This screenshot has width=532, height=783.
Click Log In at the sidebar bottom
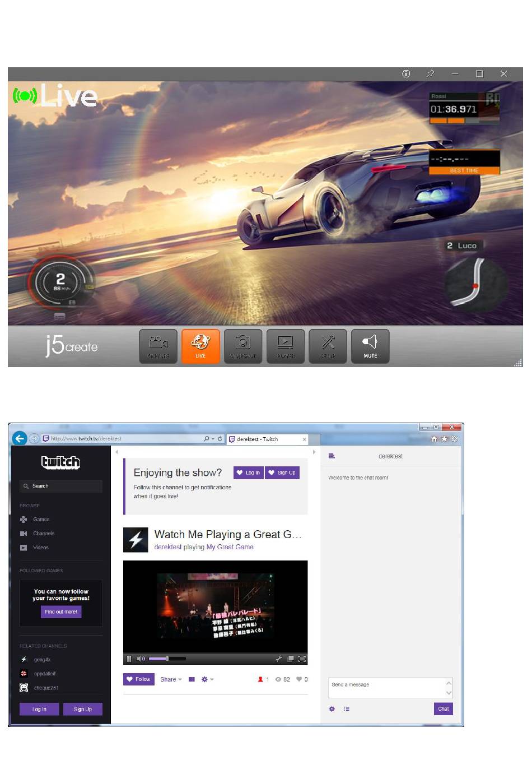[39, 709]
